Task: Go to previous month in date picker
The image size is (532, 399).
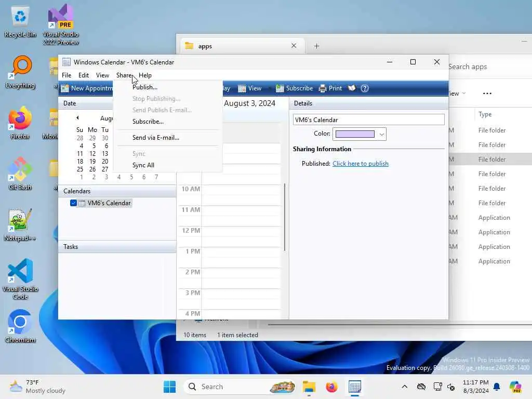Action: point(77,118)
